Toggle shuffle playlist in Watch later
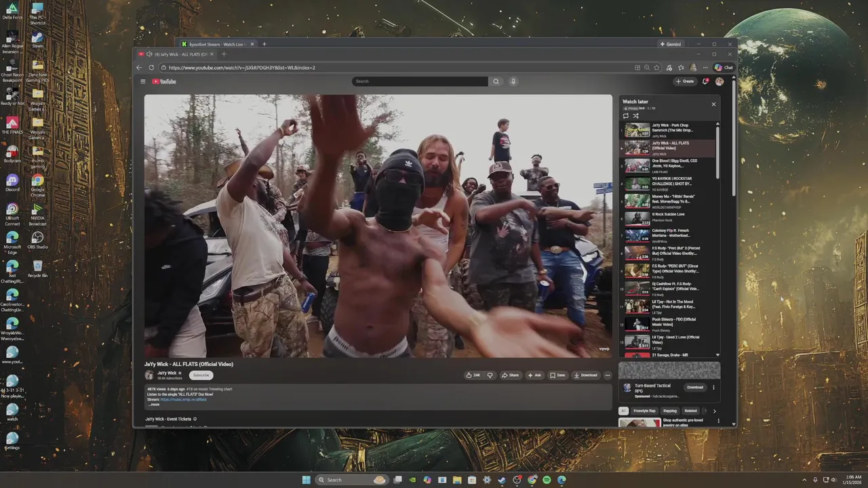This screenshot has height=488, width=868. [636, 116]
